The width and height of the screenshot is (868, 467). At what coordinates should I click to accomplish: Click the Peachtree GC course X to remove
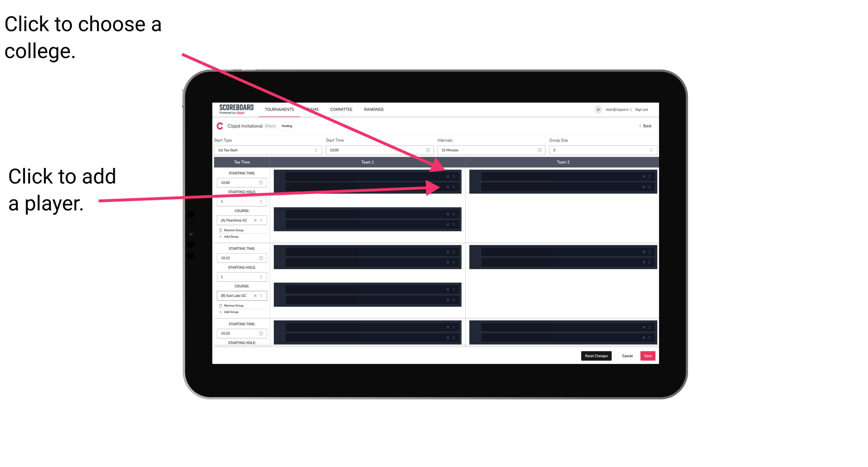tap(256, 220)
